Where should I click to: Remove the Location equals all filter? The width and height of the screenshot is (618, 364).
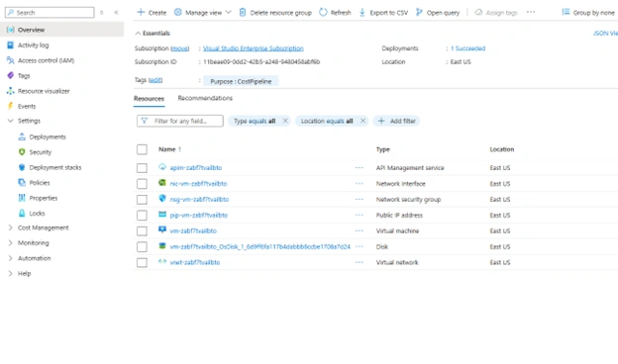click(362, 121)
